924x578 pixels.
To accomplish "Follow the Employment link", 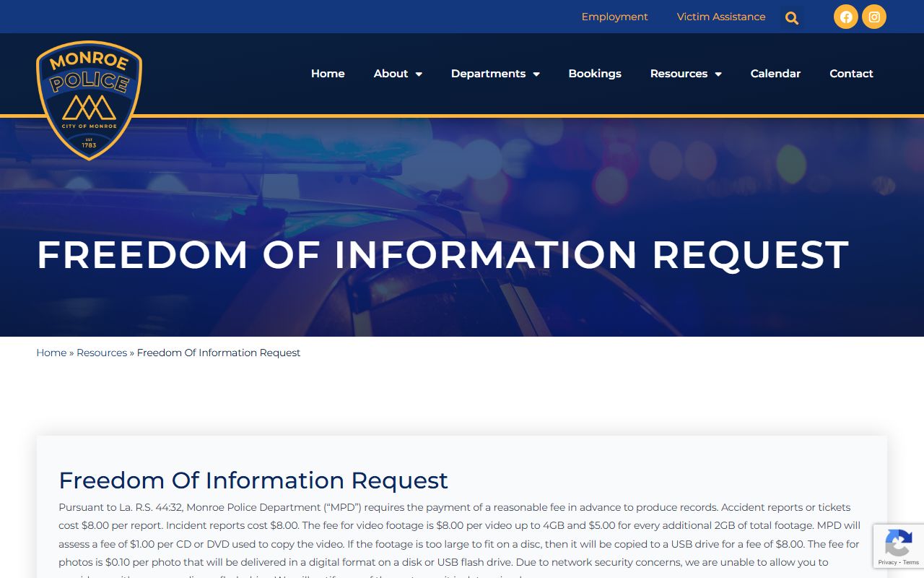I will pos(614,17).
